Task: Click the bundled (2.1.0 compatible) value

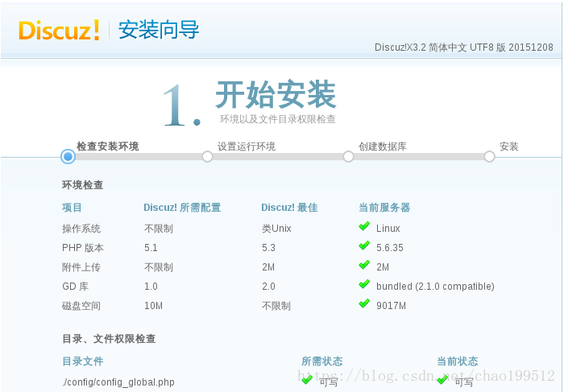Action: tap(435, 287)
